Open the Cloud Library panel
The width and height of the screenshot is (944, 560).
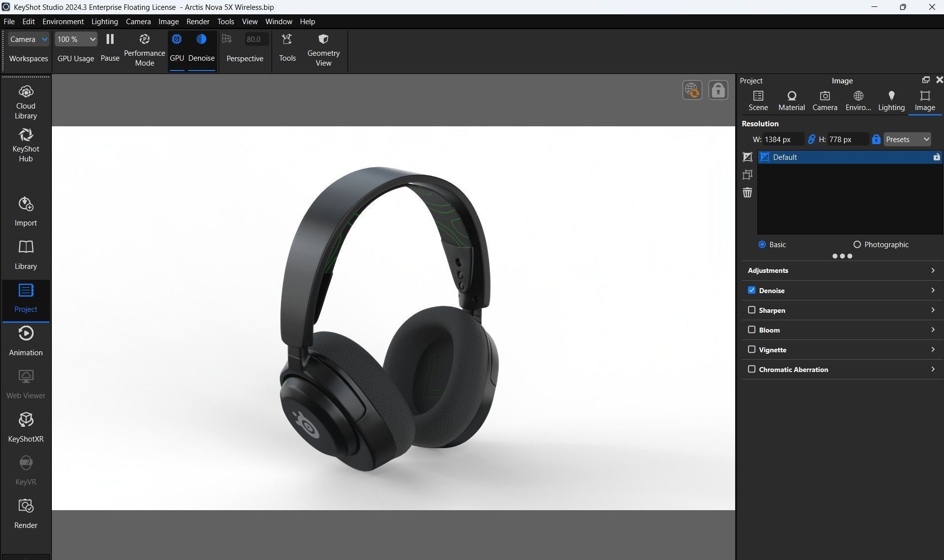26,103
